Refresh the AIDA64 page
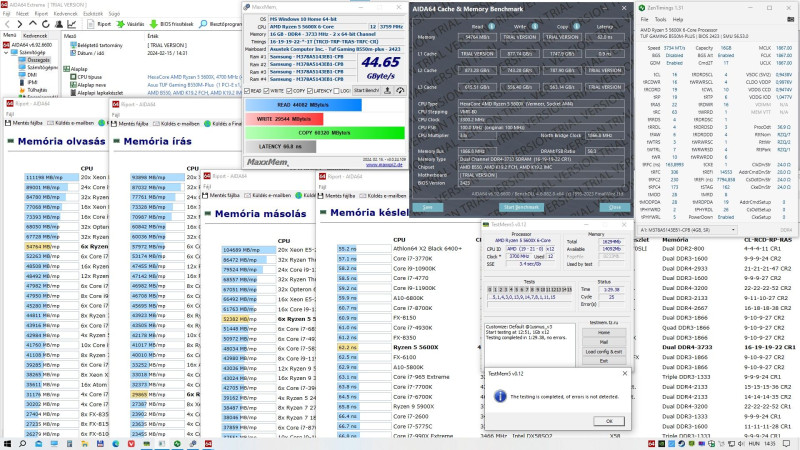This screenshot has height=450, width=800. (x=45, y=24)
